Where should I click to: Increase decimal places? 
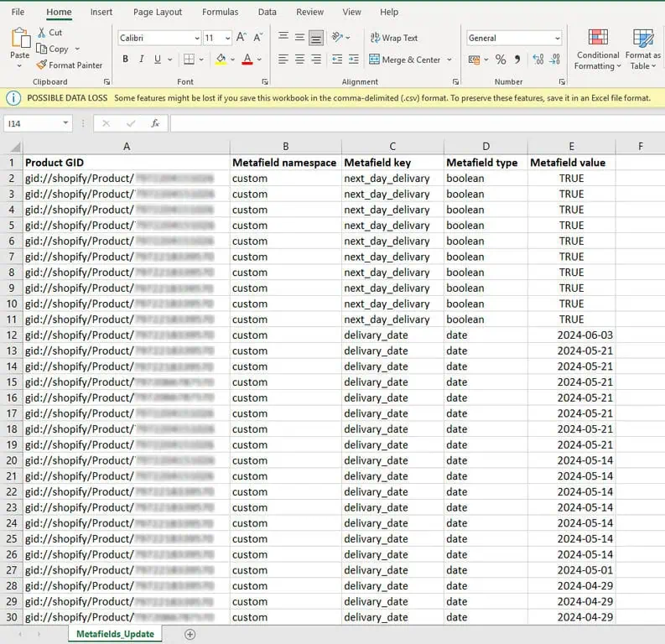538,60
